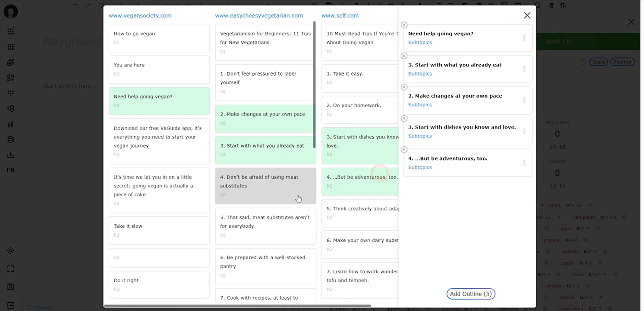
Task: Open Subtopics under 'Need help going vegan?' outline
Action: coord(420,43)
